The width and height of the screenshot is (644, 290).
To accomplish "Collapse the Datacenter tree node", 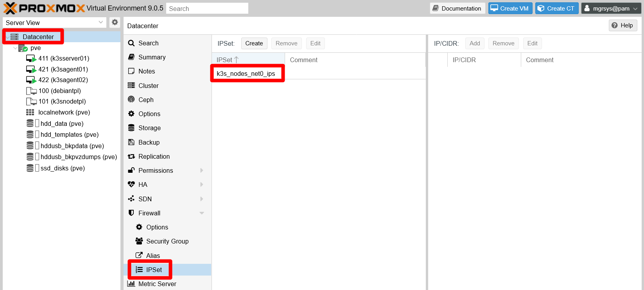I will pyautogui.click(x=7, y=37).
